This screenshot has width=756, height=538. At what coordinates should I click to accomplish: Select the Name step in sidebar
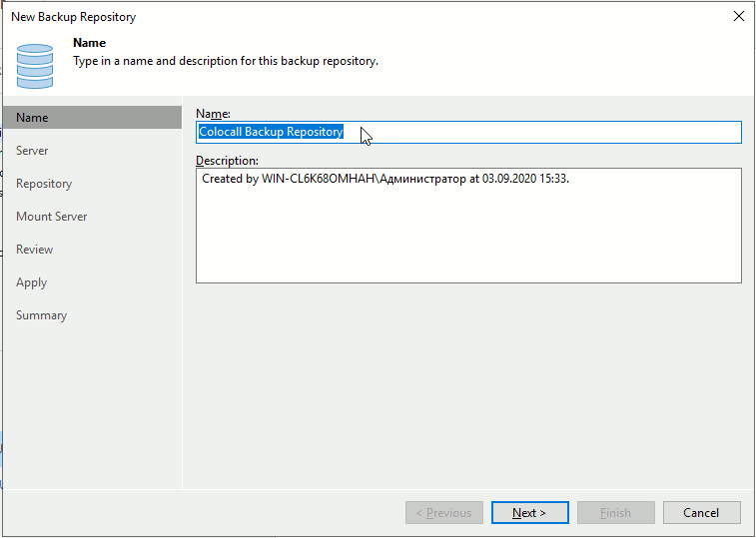(x=32, y=118)
